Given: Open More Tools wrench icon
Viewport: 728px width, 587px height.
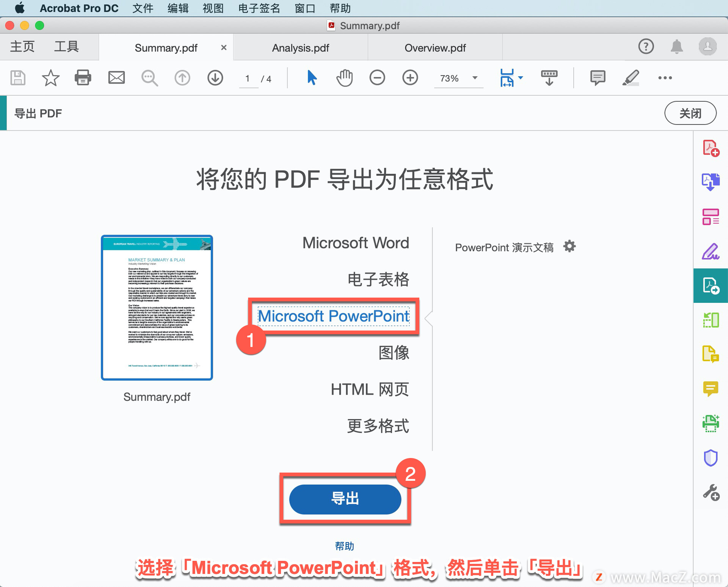Looking at the screenshot, I should tap(711, 493).
